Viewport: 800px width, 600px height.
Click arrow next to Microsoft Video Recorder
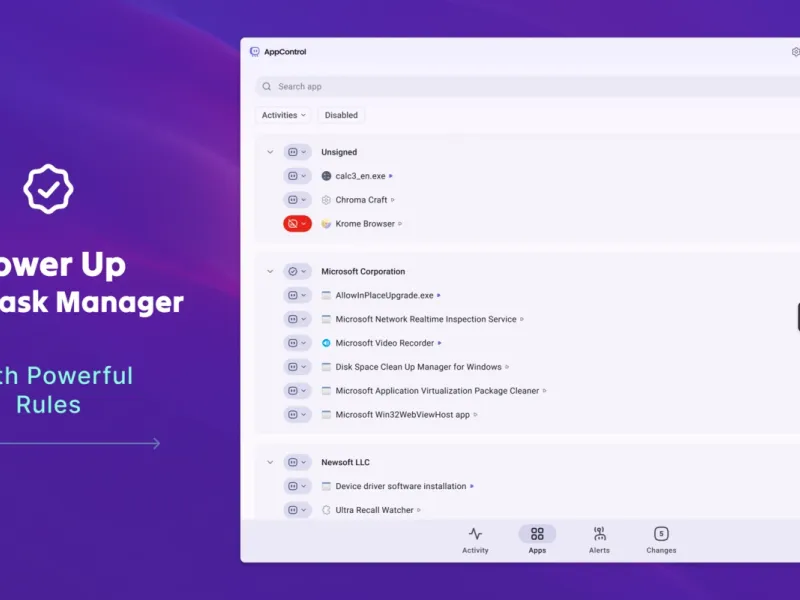pyautogui.click(x=440, y=343)
